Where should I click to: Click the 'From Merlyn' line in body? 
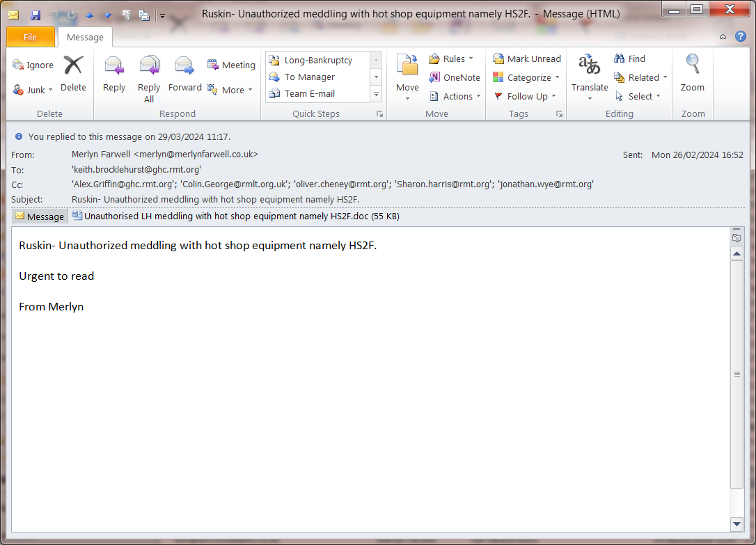pyautogui.click(x=51, y=307)
